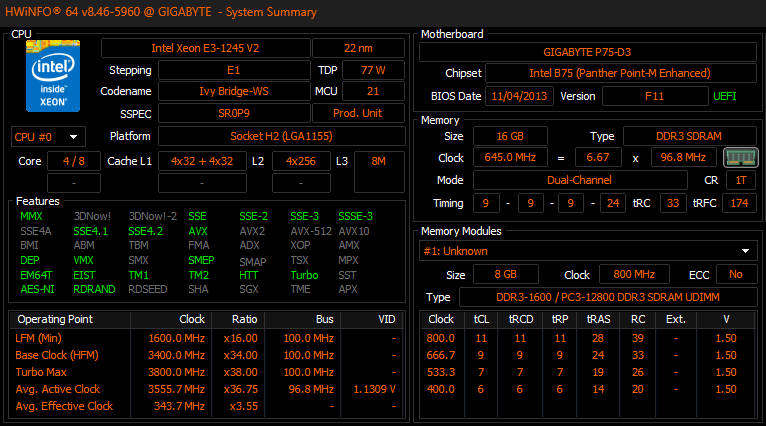The height and width of the screenshot is (426, 766).
Task: Click the Intel B75 chipset field
Action: [x=620, y=73]
